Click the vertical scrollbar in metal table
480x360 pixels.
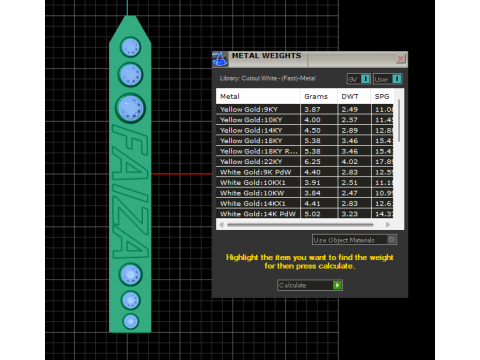coord(399,121)
